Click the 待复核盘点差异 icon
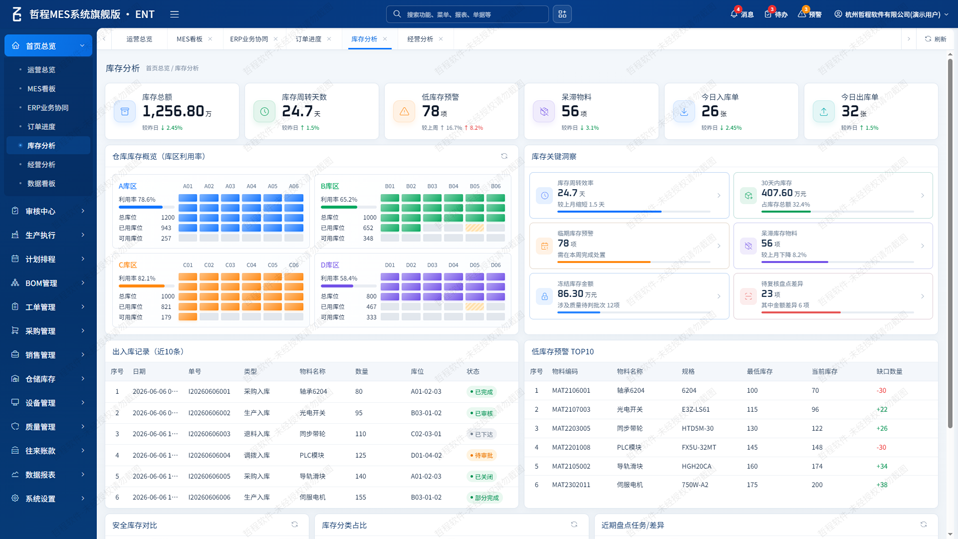The image size is (958, 539). click(x=748, y=296)
